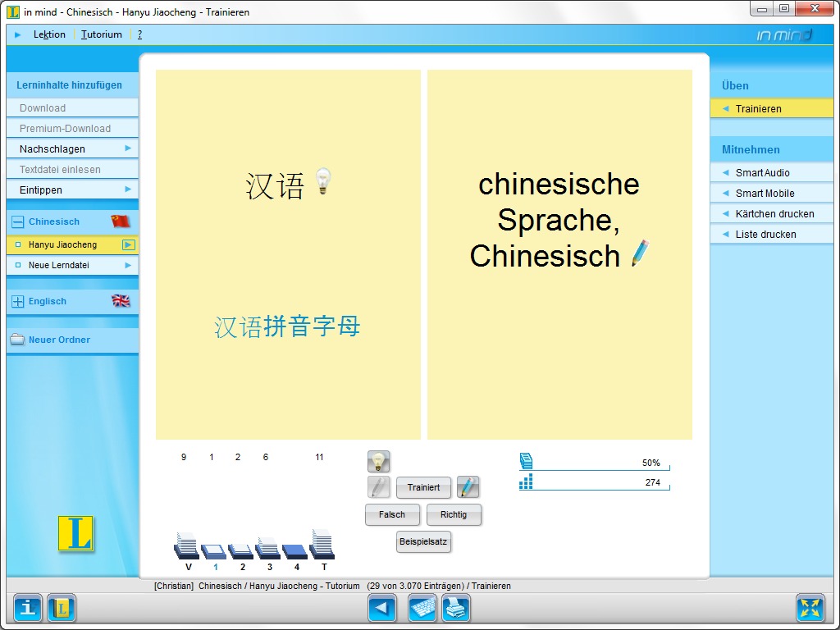Image resolution: width=840 pixels, height=630 pixels.
Task: Click the count 11 above the T stack
Action: click(x=319, y=457)
